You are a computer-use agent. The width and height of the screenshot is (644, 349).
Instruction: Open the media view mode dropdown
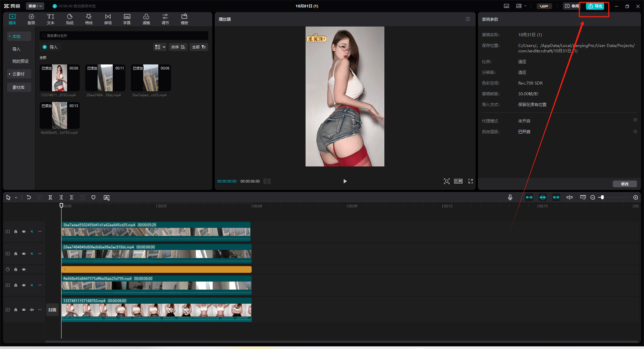coord(160,47)
